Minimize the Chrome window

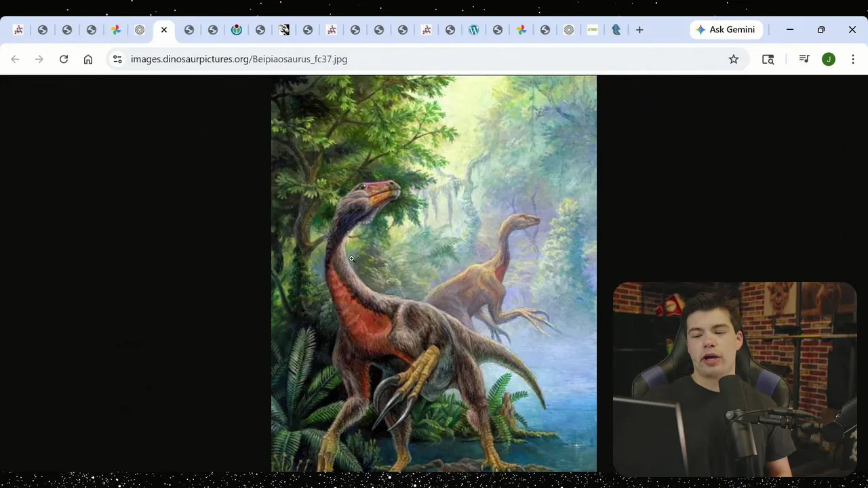tap(790, 30)
